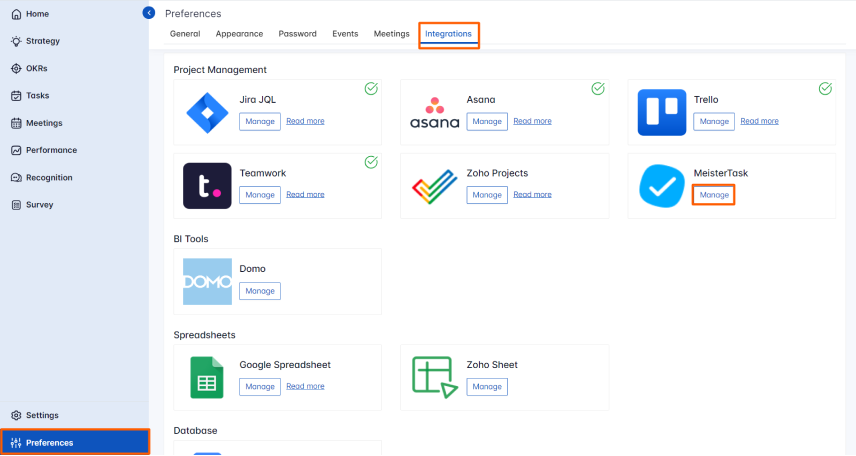
Task: Click the Project Management section heading
Action: (220, 70)
